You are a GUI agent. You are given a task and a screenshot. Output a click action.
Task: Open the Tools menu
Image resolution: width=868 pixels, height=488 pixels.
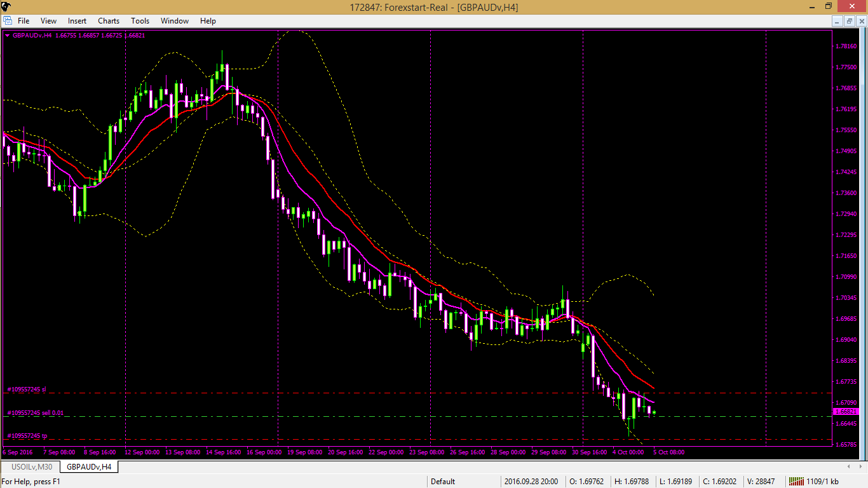tap(140, 21)
